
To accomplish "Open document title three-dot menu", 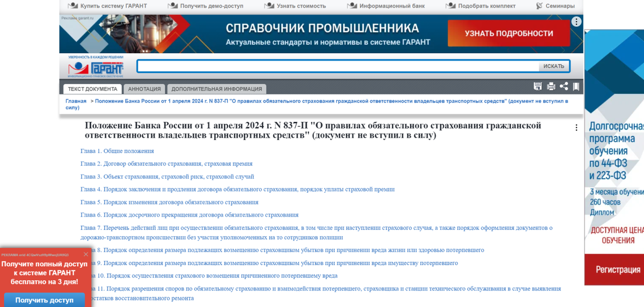I will 576,128.
